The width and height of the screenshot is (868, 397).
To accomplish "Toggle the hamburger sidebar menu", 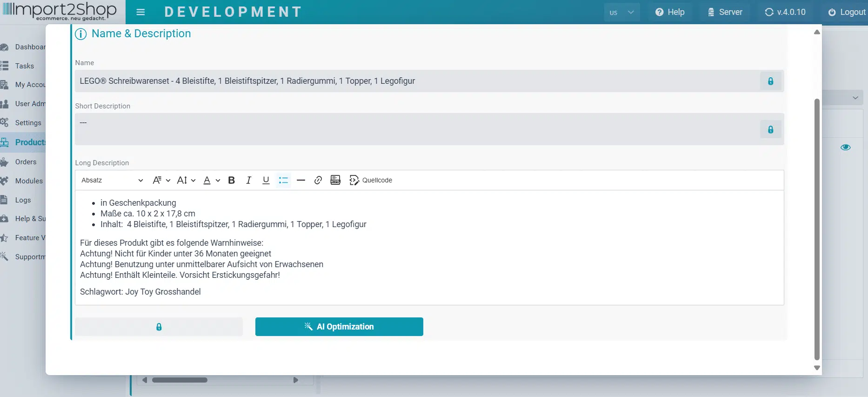I will [x=140, y=12].
